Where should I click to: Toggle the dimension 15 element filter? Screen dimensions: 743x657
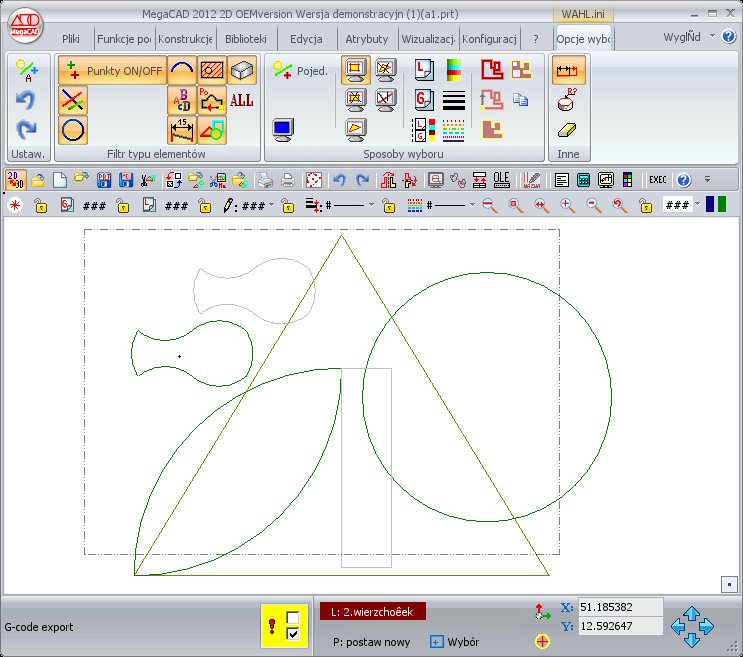(182, 130)
